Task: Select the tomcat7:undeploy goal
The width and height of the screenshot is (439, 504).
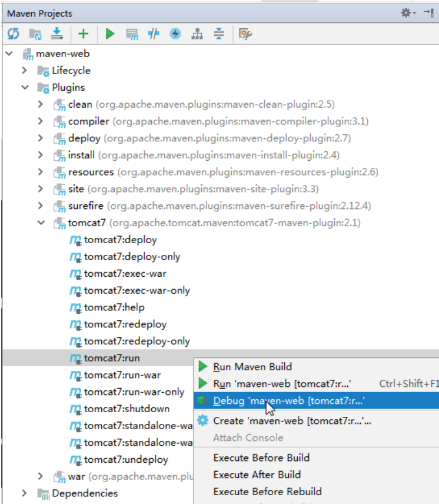Action: coord(126,460)
